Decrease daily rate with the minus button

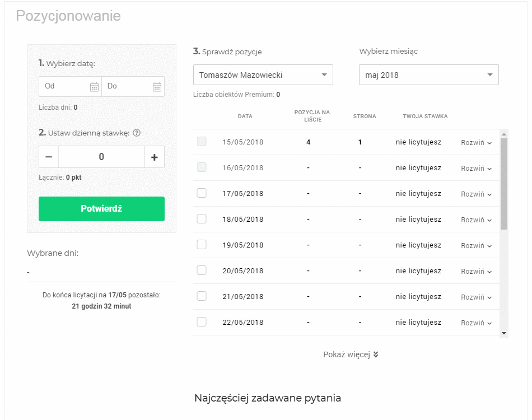click(x=49, y=157)
